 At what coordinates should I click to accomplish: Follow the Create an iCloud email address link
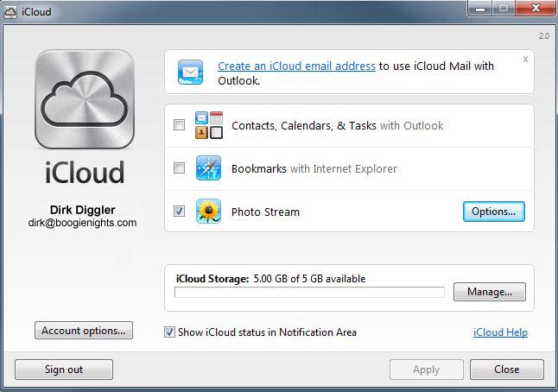coord(297,66)
